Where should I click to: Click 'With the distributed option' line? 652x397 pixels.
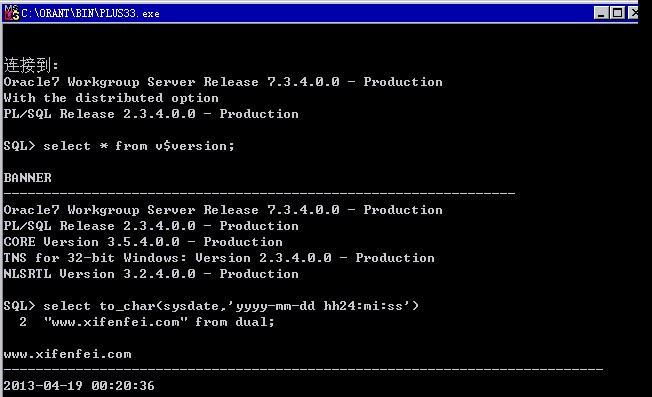[x=111, y=98]
